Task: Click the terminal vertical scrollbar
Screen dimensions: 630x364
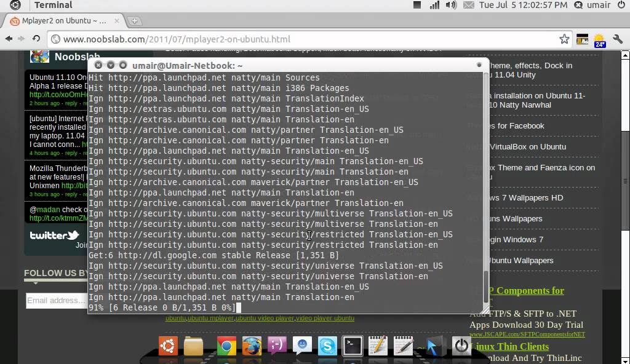Action: coord(486,287)
